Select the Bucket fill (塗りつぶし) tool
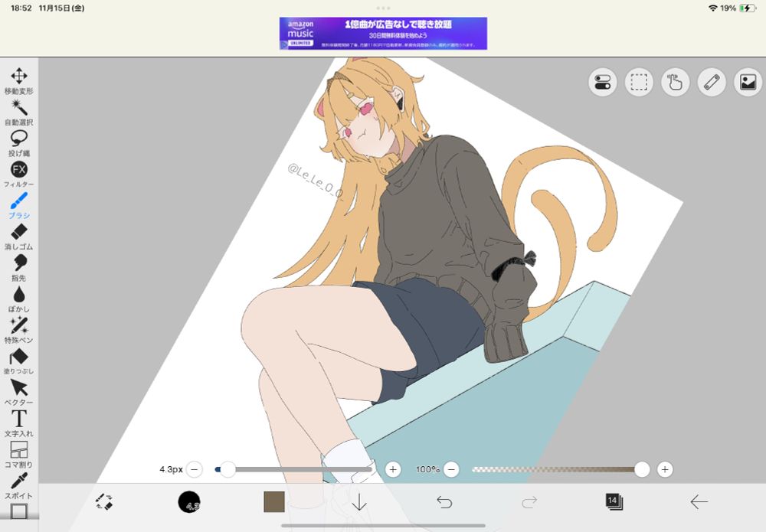The image size is (766, 532). pyautogui.click(x=19, y=361)
